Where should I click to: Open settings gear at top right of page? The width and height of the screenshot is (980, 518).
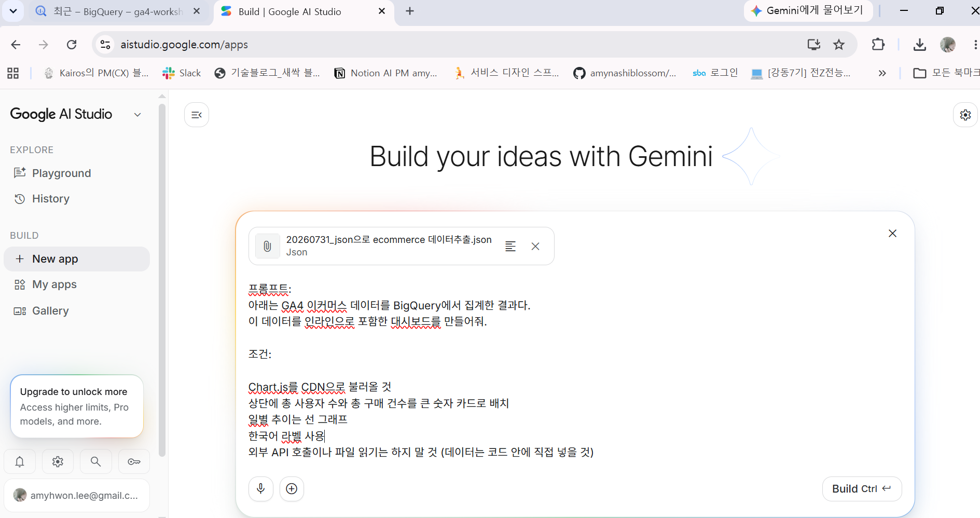pos(965,115)
